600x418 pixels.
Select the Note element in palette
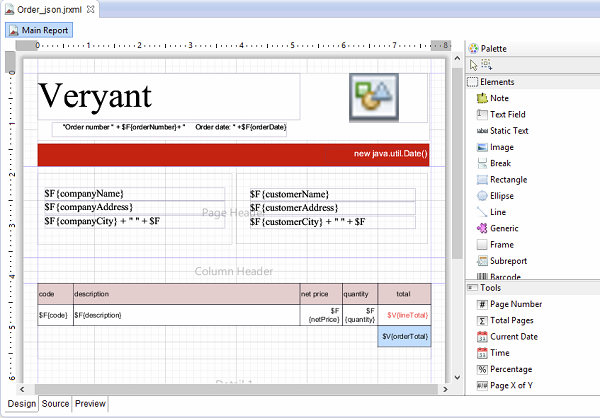coord(498,98)
